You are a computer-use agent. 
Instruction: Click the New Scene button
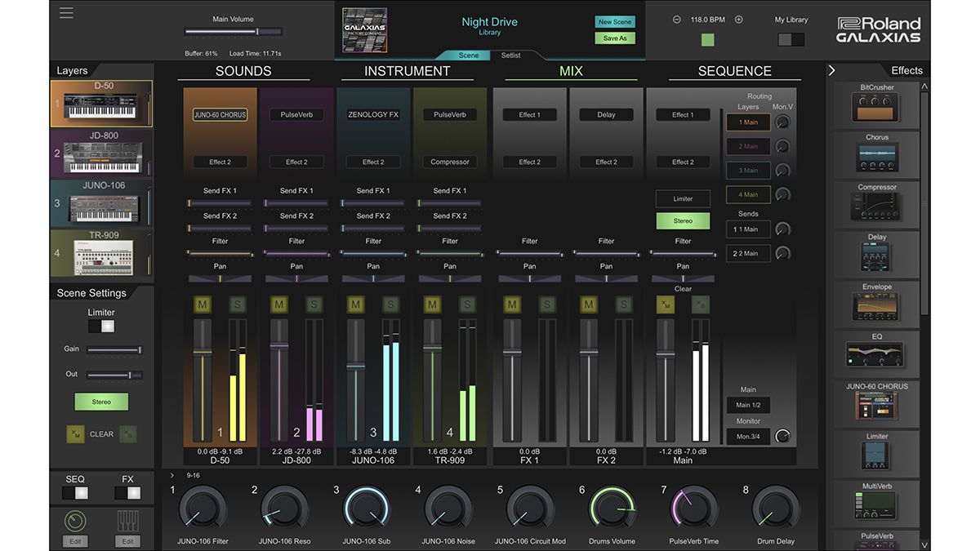tap(615, 22)
